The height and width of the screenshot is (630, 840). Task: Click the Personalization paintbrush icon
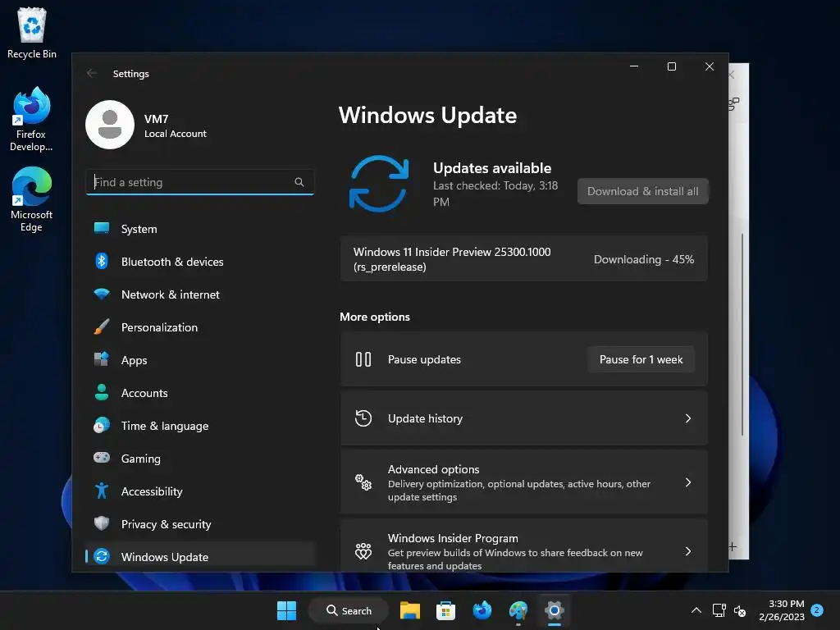coord(101,326)
